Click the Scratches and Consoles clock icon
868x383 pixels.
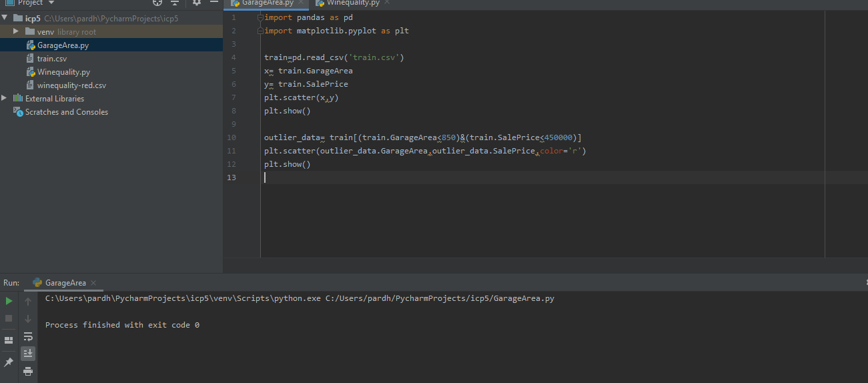[x=18, y=112]
